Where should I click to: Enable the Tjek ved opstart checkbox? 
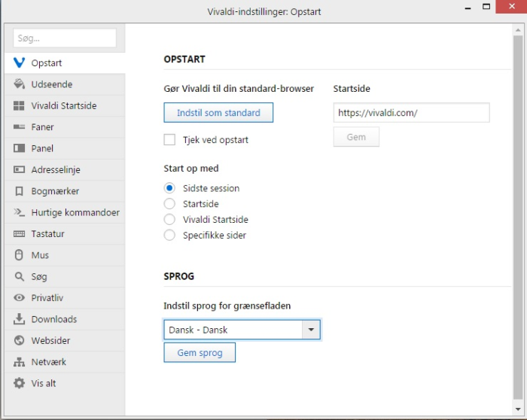point(169,139)
